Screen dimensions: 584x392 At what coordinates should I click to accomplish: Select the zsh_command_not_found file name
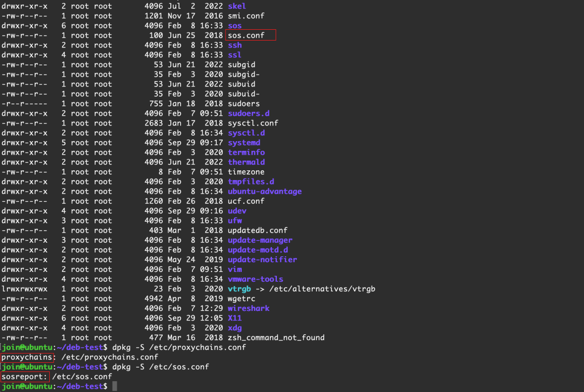(x=276, y=337)
